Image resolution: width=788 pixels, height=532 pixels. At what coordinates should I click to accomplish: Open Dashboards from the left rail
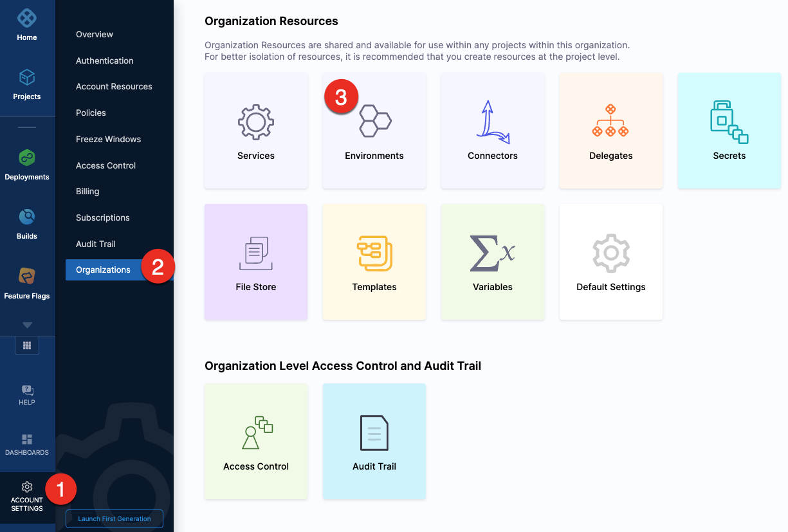(27, 440)
